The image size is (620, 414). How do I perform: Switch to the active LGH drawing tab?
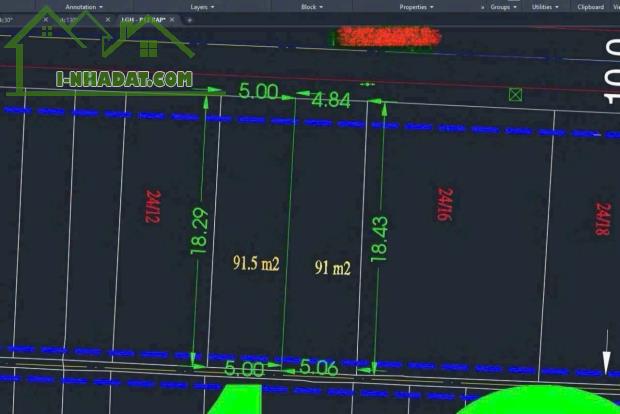click(143, 19)
